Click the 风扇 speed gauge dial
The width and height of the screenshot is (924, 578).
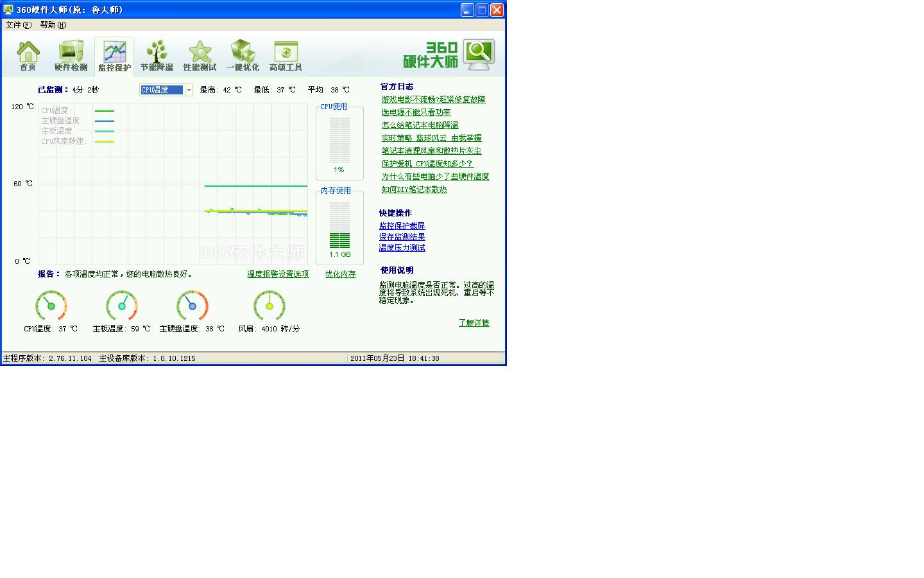269,306
